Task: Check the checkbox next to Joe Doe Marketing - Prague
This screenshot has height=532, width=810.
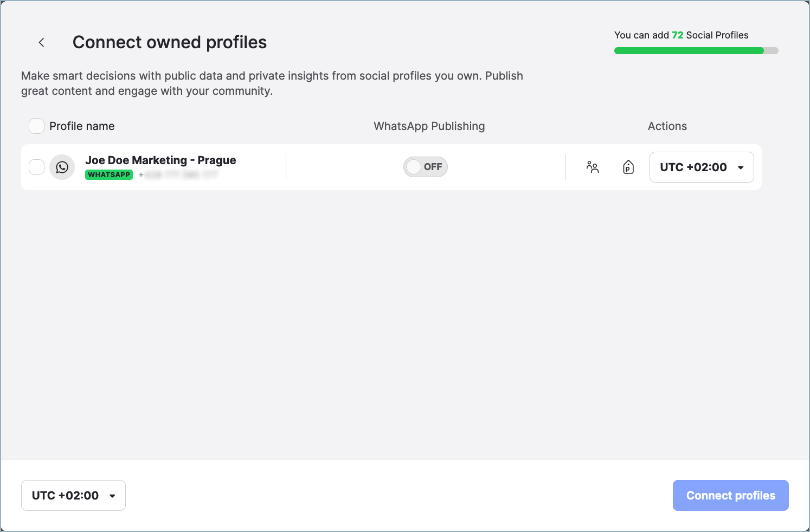Action: 36,167
